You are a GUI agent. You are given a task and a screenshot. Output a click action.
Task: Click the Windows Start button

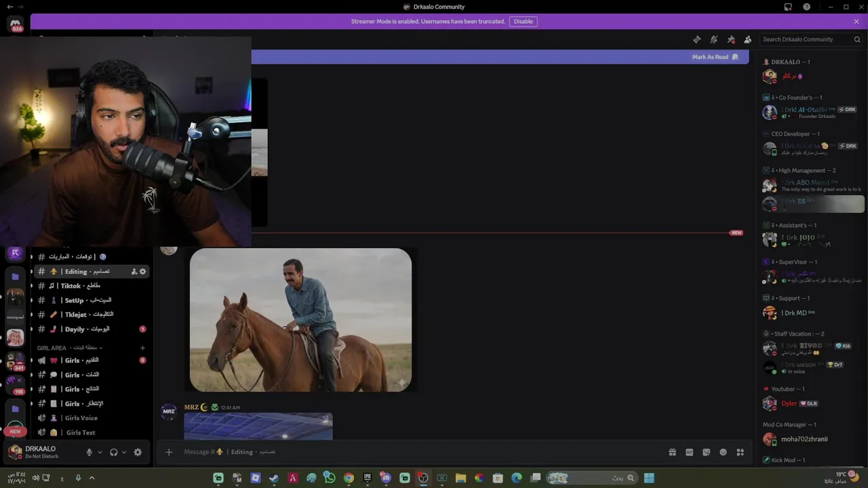pos(649,478)
